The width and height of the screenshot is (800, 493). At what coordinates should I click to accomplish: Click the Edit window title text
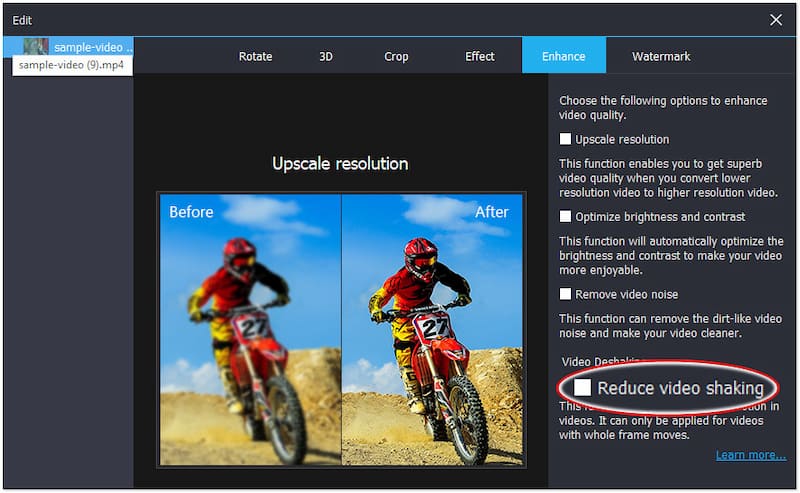click(x=22, y=20)
